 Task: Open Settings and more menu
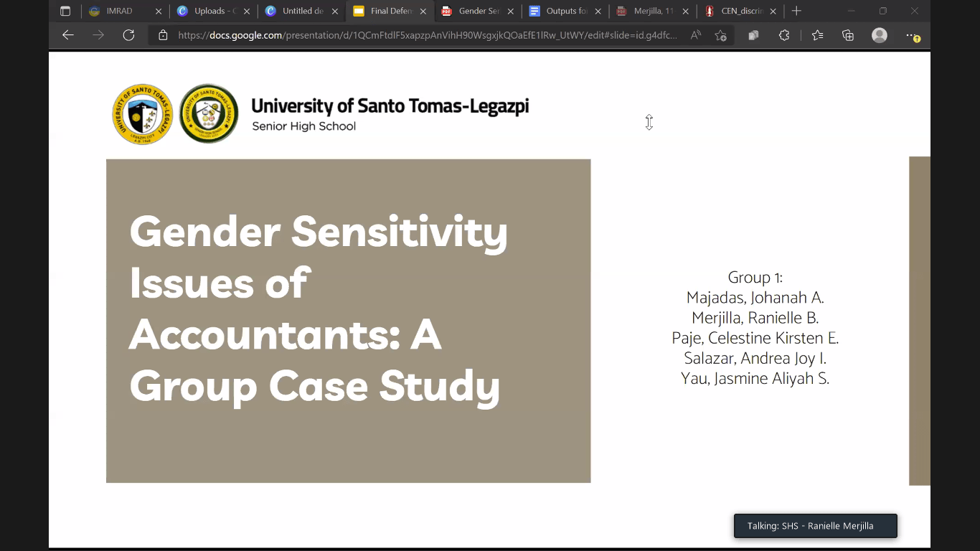click(x=912, y=35)
